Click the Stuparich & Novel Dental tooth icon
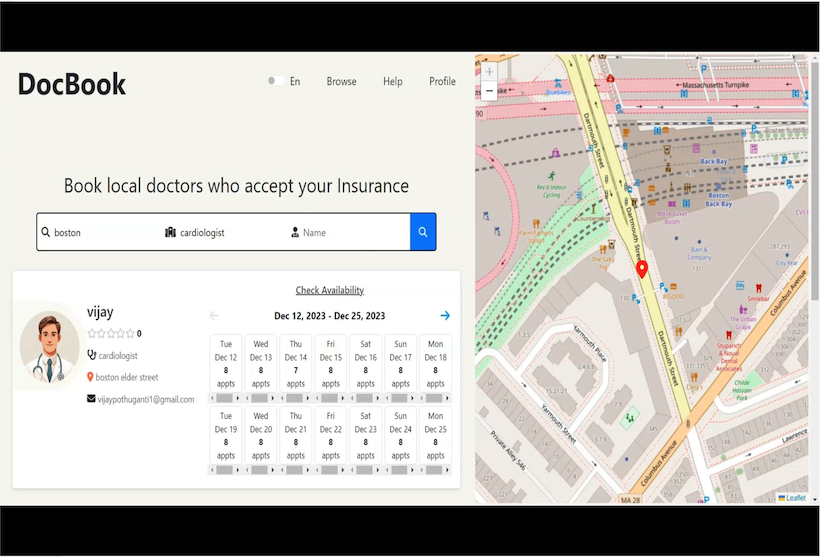The height and width of the screenshot is (557, 821). coord(728,335)
